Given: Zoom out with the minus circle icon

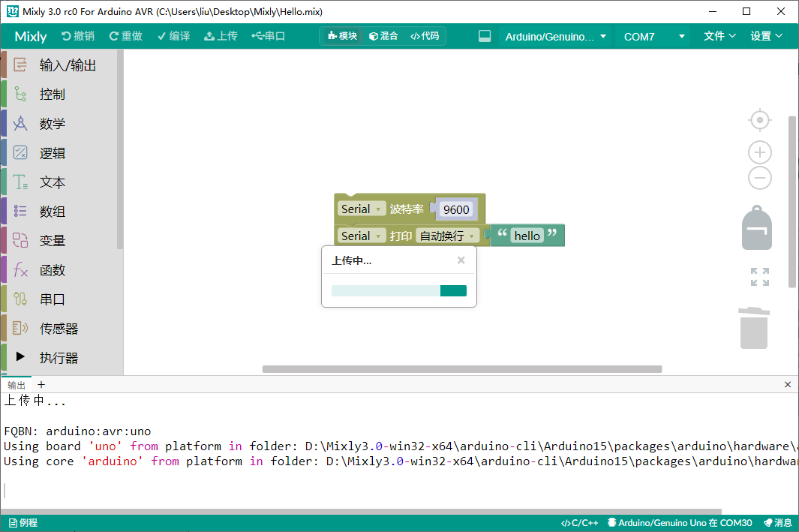Looking at the screenshot, I should point(760,178).
